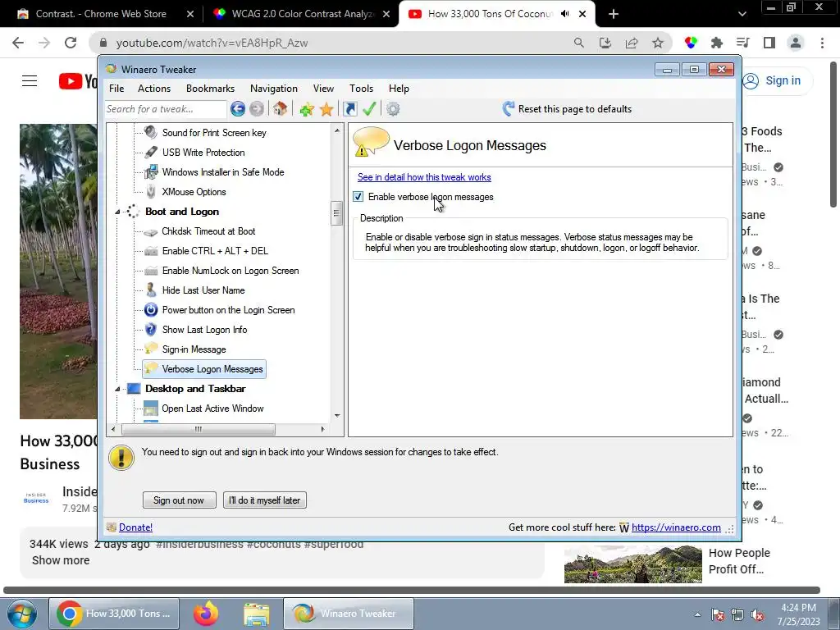Click the Chkdsk Timeout at Boot drive icon

click(x=151, y=231)
